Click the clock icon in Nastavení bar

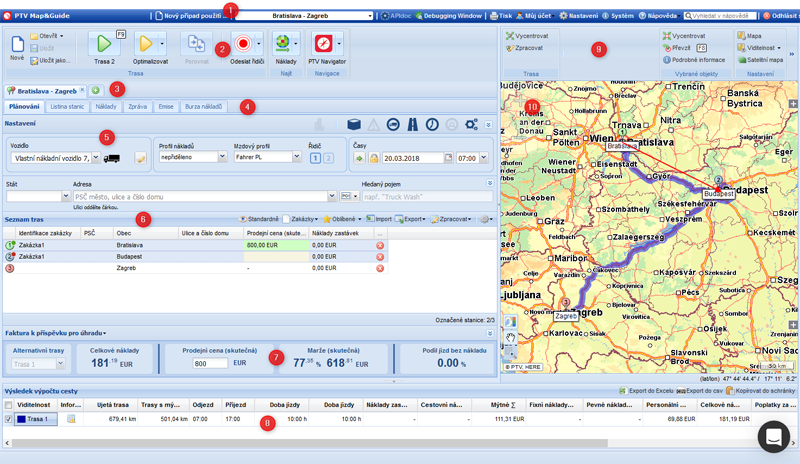[432, 125]
